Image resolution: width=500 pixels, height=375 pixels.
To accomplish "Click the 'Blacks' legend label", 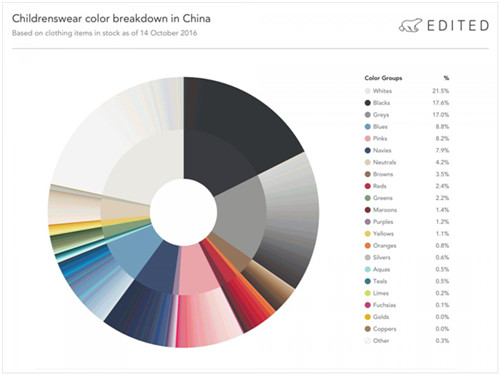I will coord(381,103).
